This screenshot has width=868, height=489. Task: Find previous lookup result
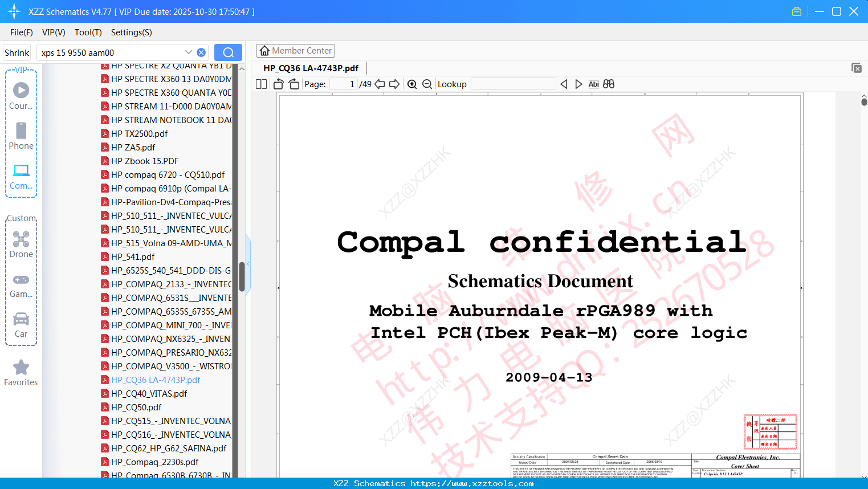[564, 84]
